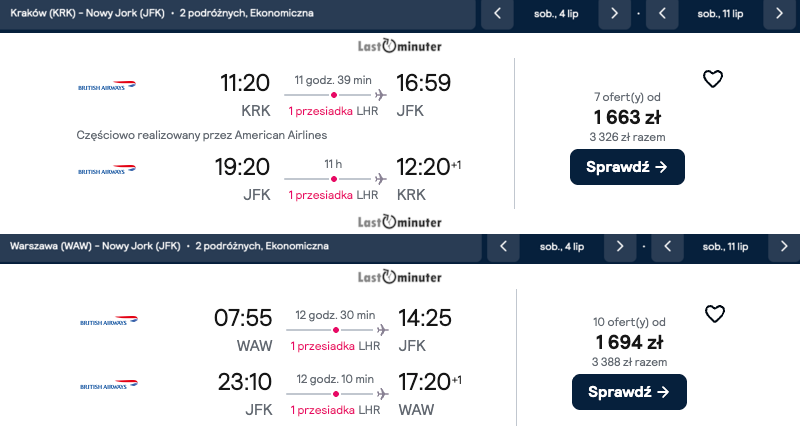This screenshot has width=800, height=426.
Task: Go to previous departure date for Warszawa route
Action: pos(503,247)
